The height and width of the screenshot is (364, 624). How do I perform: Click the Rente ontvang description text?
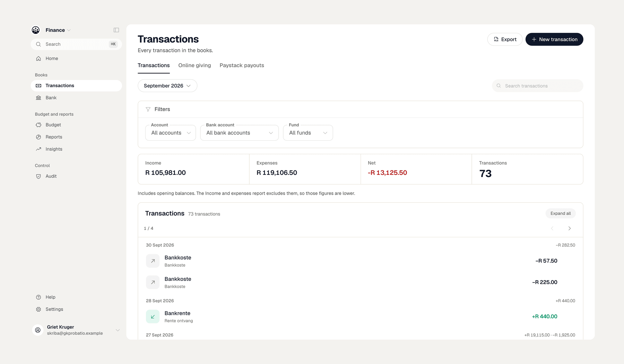click(179, 321)
